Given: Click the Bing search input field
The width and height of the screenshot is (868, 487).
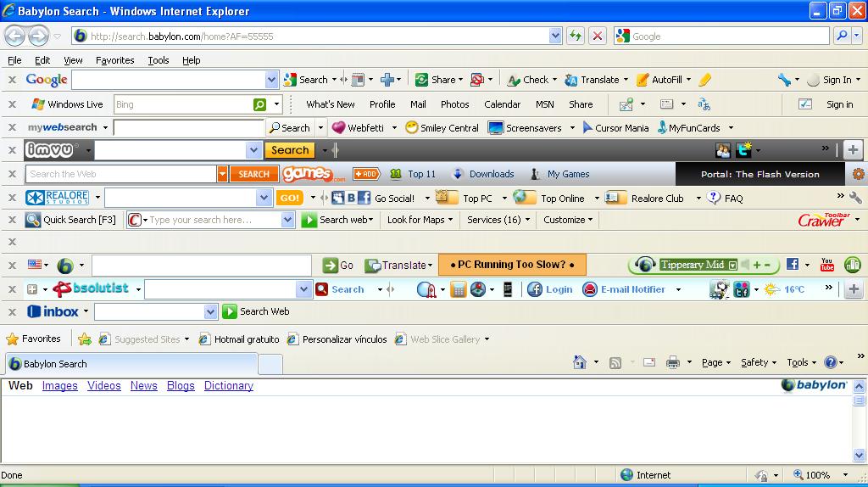Looking at the screenshot, I should [x=182, y=104].
